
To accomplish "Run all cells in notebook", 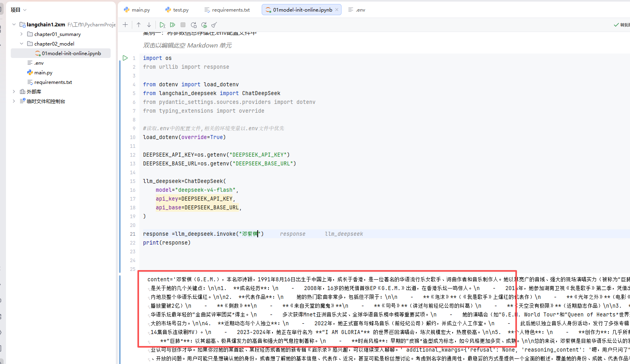I will tap(173, 25).
